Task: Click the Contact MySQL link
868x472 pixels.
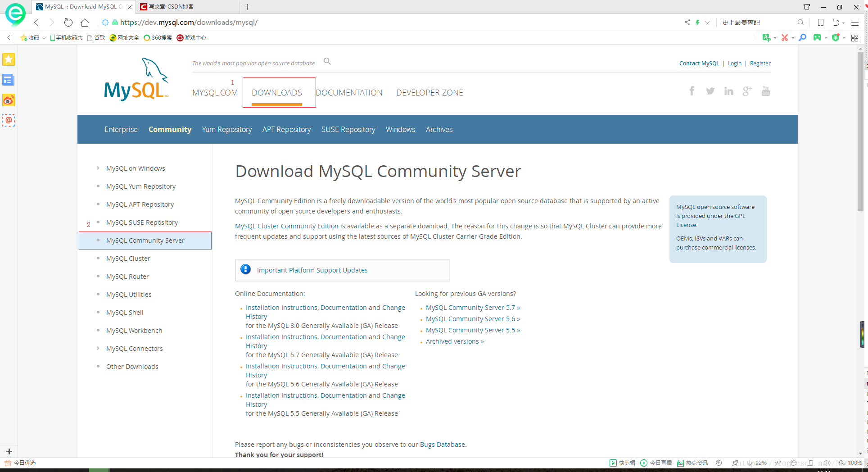Action: pos(699,64)
